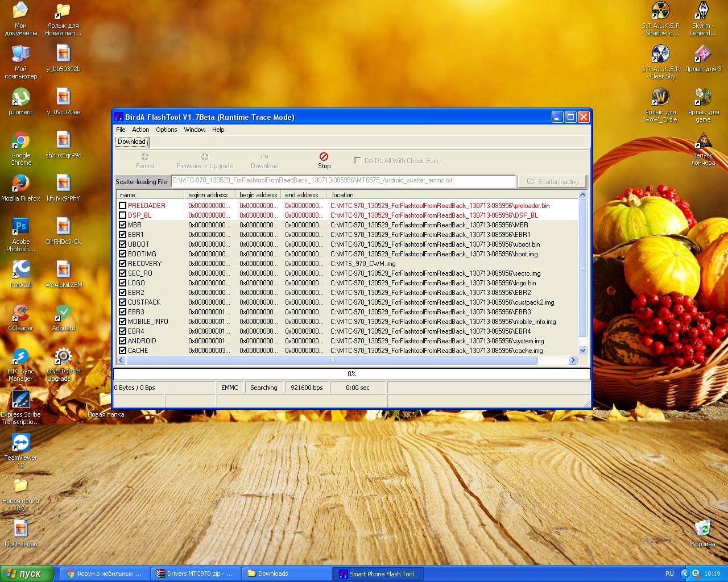This screenshot has height=582, width=728.
Task: Enable the PRELOADER partition checkbox
Action: point(122,206)
